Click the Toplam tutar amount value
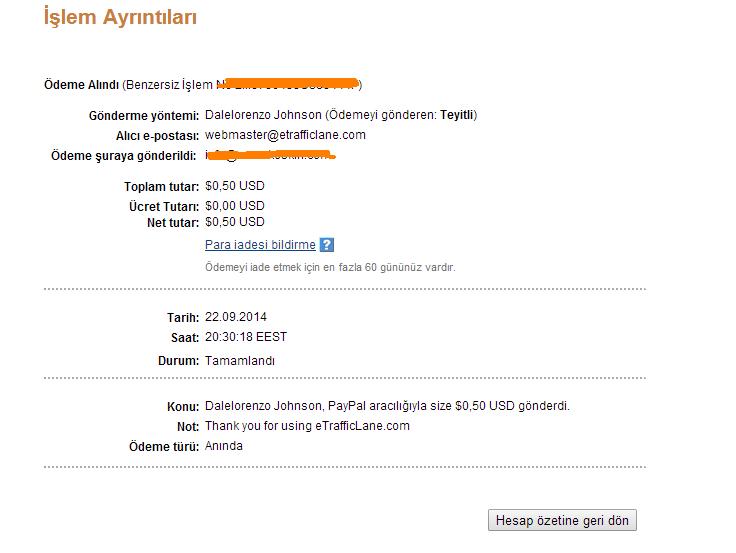This screenshot has height=553, width=736. click(x=235, y=186)
